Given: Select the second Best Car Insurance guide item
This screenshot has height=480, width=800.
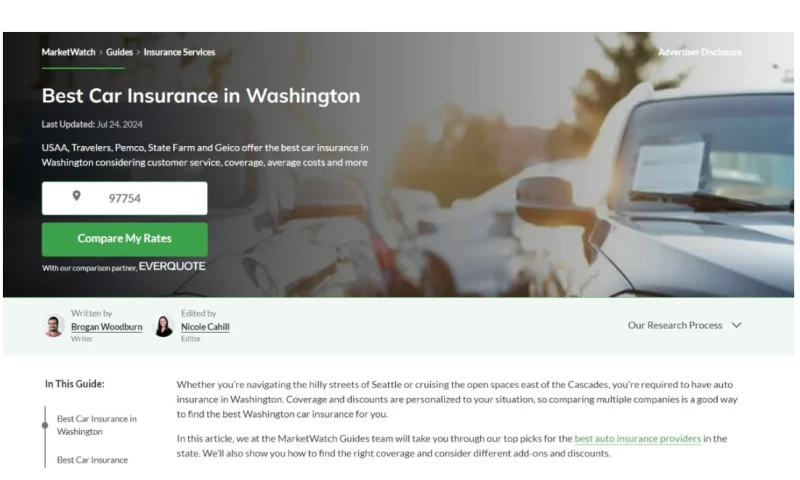Looking at the screenshot, I should 92,460.
